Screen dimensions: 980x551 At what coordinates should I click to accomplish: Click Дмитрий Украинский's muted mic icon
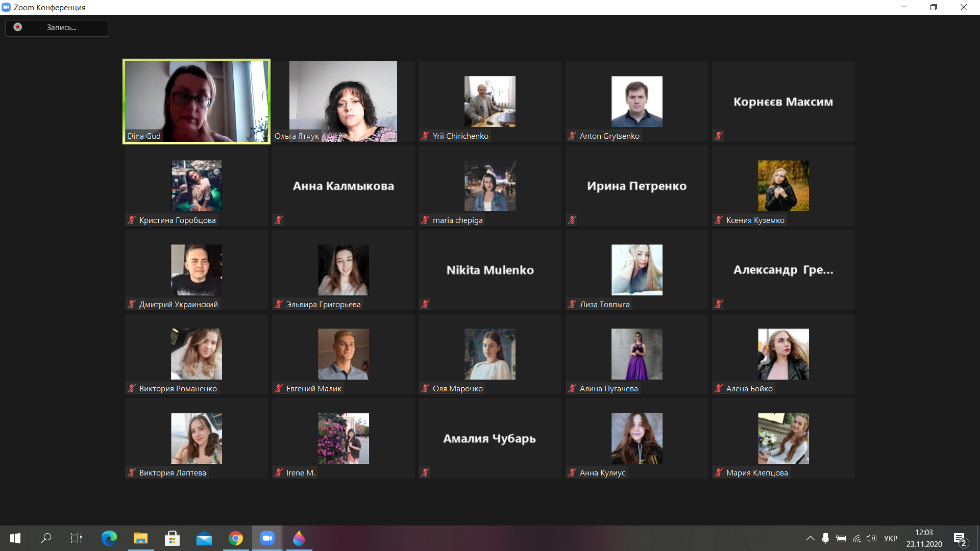click(x=132, y=304)
